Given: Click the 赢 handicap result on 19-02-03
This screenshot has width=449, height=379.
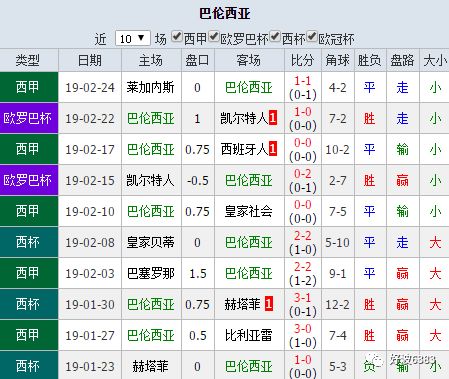Looking at the screenshot, I should pyautogui.click(x=402, y=273).
